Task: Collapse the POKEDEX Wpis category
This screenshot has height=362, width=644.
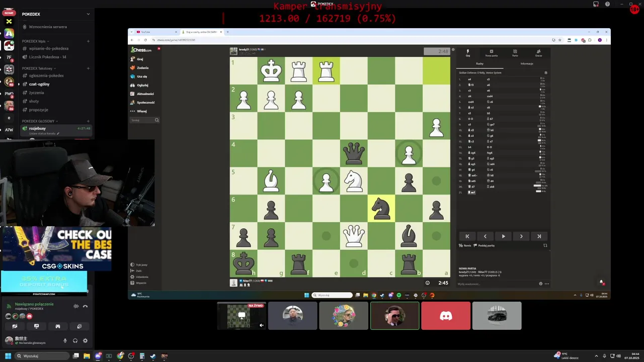Action: (x=35, y=41)
